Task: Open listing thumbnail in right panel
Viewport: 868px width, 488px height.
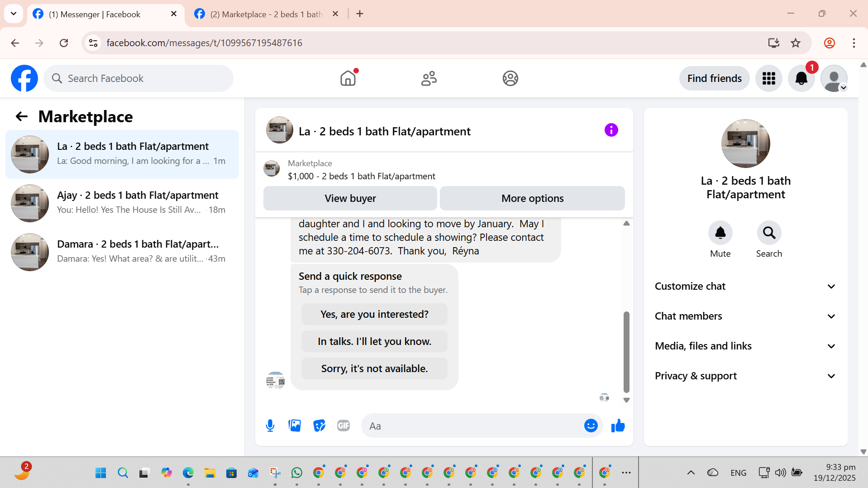Action: 745,144
